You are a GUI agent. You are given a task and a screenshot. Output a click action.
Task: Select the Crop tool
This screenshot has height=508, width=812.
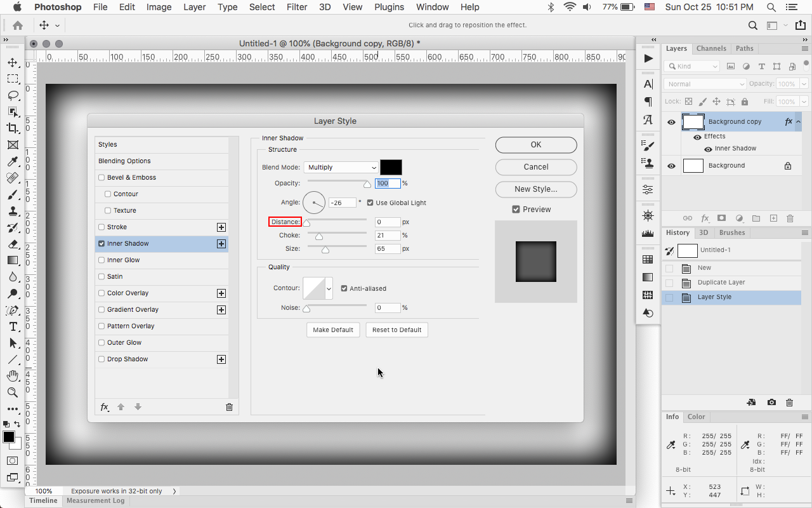[x=13, y=128]
